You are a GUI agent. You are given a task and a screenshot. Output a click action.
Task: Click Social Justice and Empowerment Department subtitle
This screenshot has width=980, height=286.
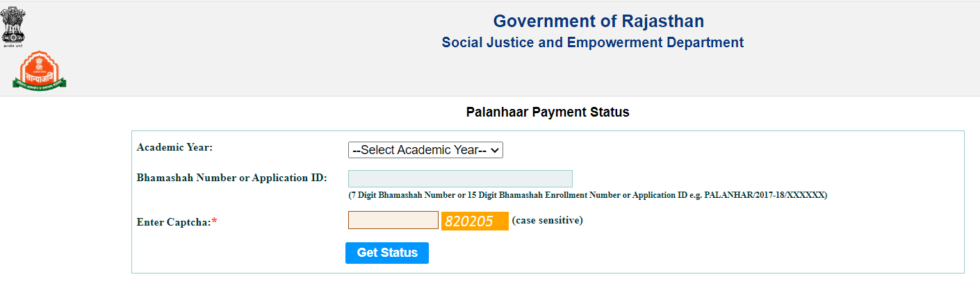(592, 42)
